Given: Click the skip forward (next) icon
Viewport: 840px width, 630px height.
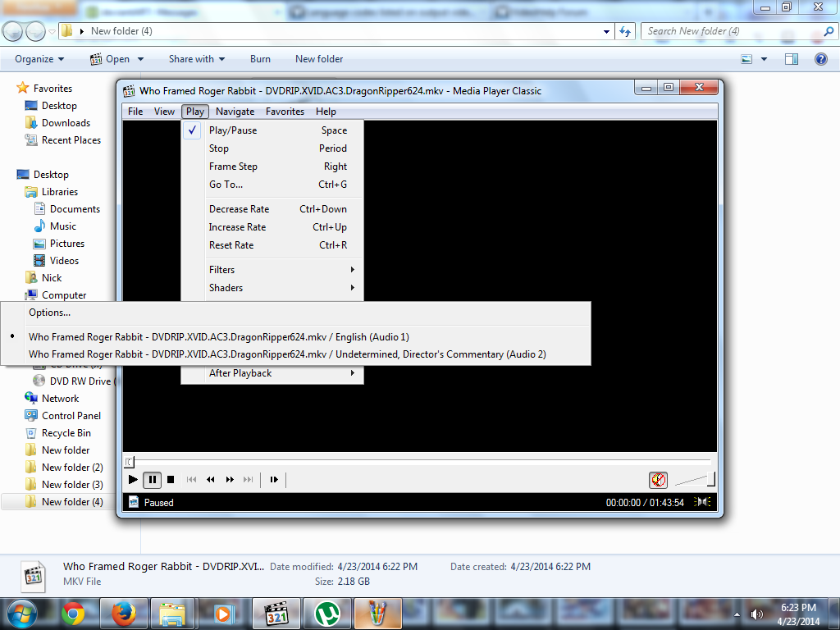Looking at the screenshot, I should 248,479.
